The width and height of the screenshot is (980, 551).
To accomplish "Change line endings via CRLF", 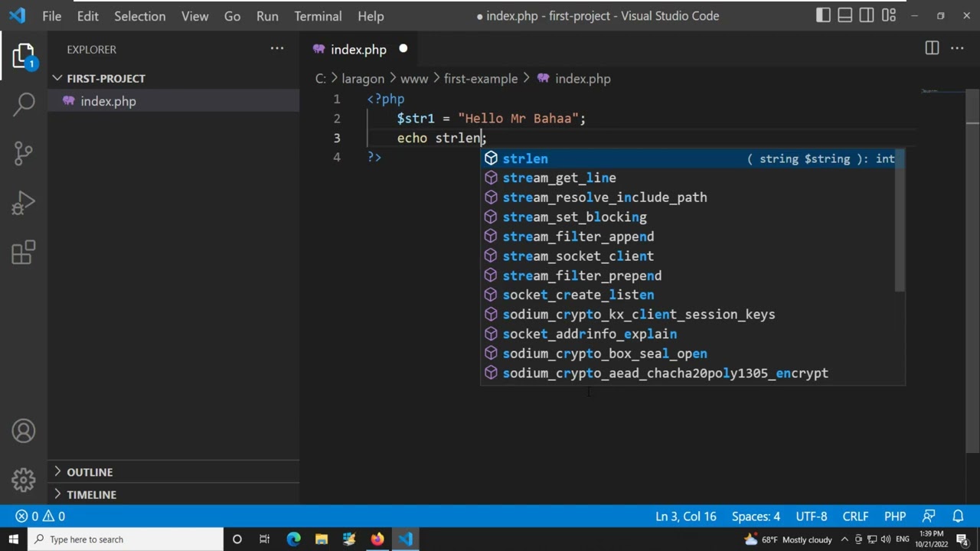I will tap(855, 517).
